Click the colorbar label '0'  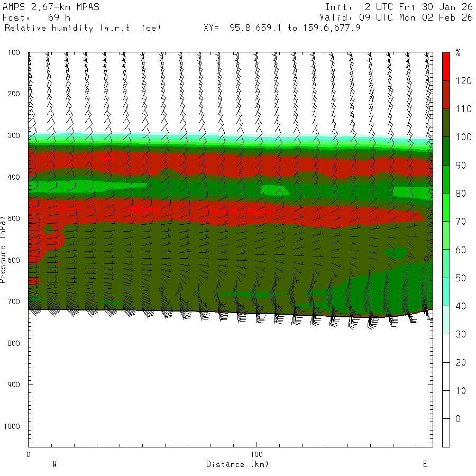[458, 419]
